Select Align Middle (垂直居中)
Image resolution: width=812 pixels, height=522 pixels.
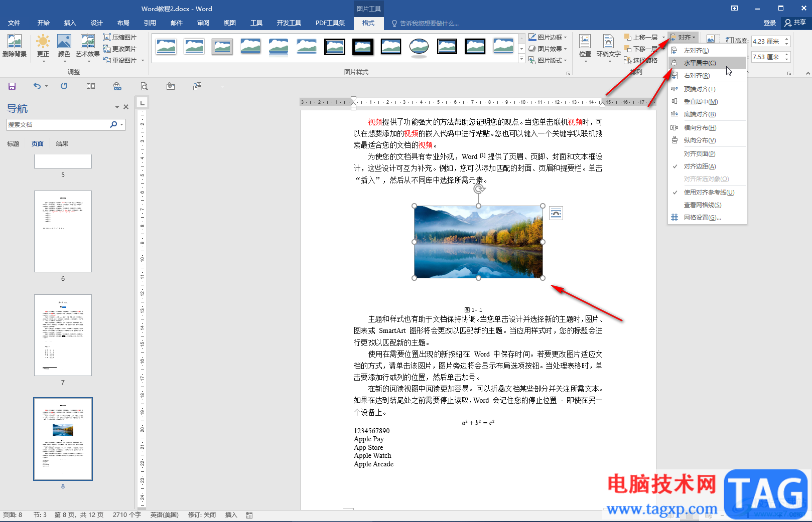pos(707,102)
